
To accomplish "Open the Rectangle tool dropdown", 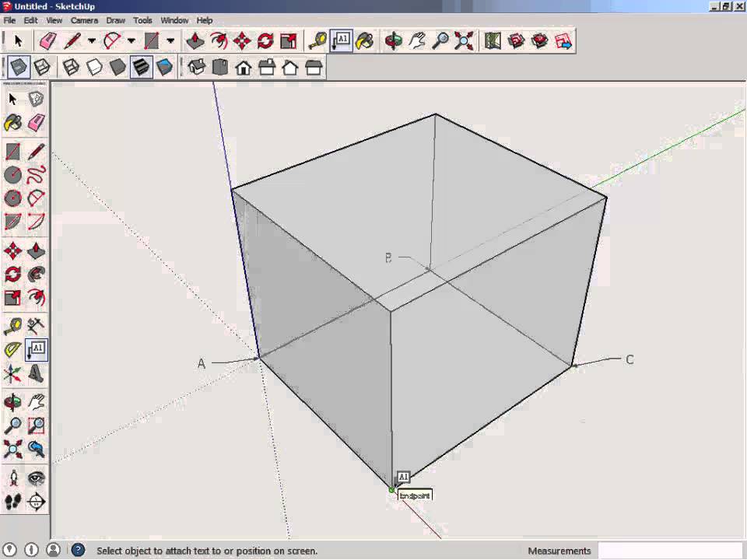I will pyautogui.click(x=168, y=40).
